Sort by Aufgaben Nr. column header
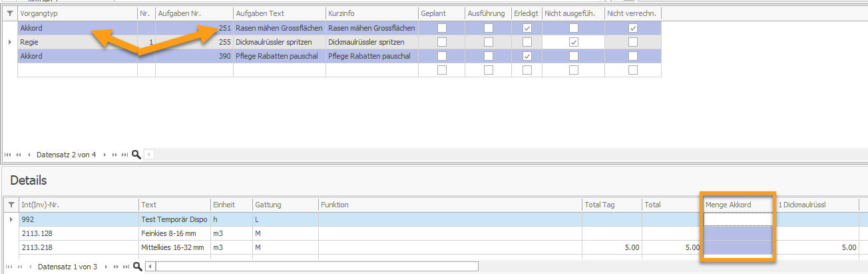Screen dimensions: 868x274 click(194, 13)
